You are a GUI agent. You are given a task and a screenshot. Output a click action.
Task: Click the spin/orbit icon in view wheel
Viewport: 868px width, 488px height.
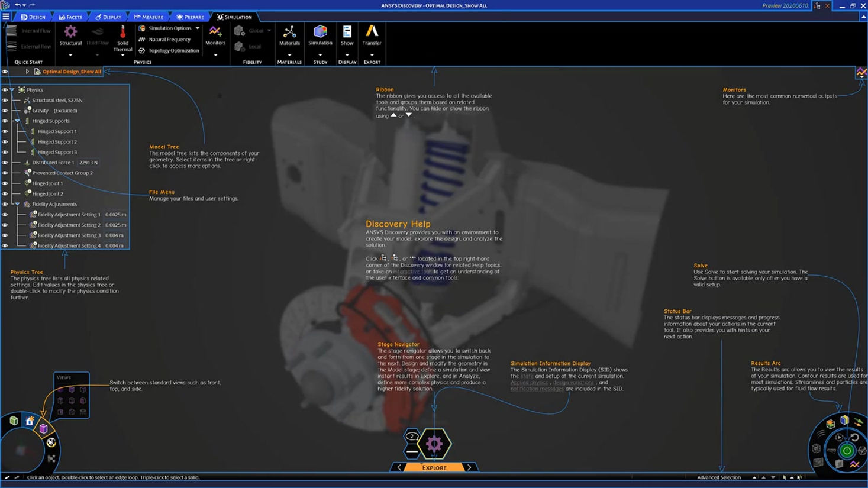(51, 442)
